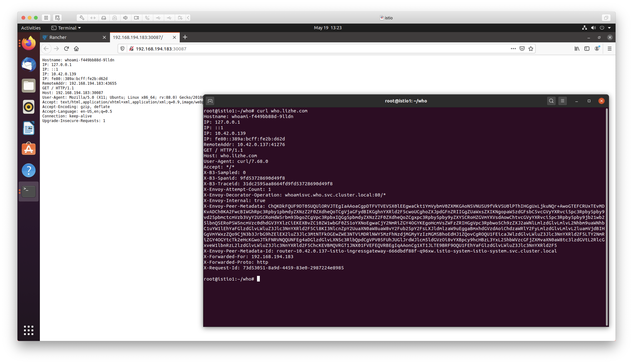The image size is (633, 364).
Task: Toggle Firefox sidebar view
Action: (587, 49)
